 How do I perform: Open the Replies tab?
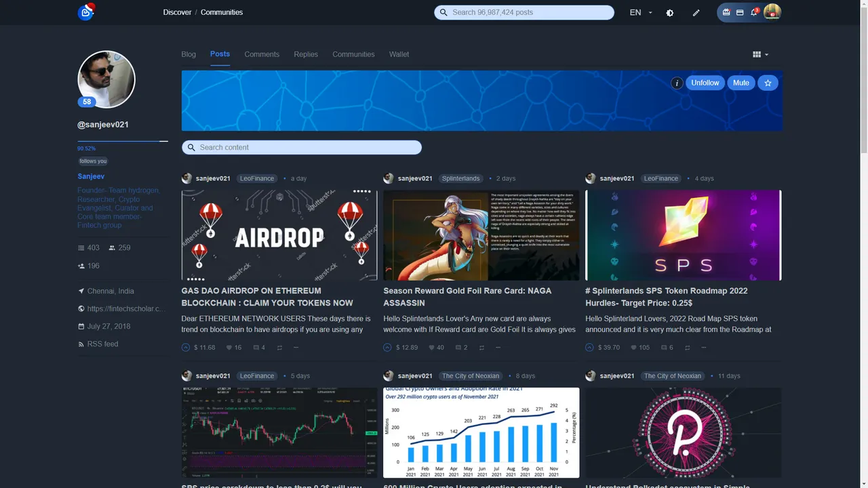tap(306, 54)
